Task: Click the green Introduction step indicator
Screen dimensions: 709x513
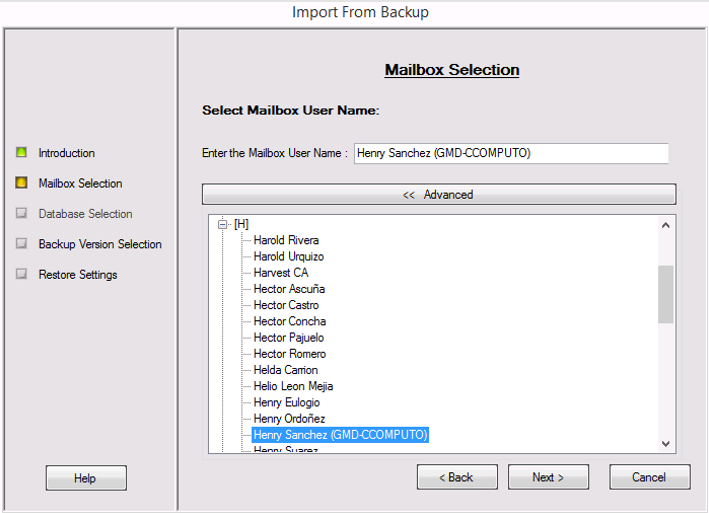Action: 21,152
